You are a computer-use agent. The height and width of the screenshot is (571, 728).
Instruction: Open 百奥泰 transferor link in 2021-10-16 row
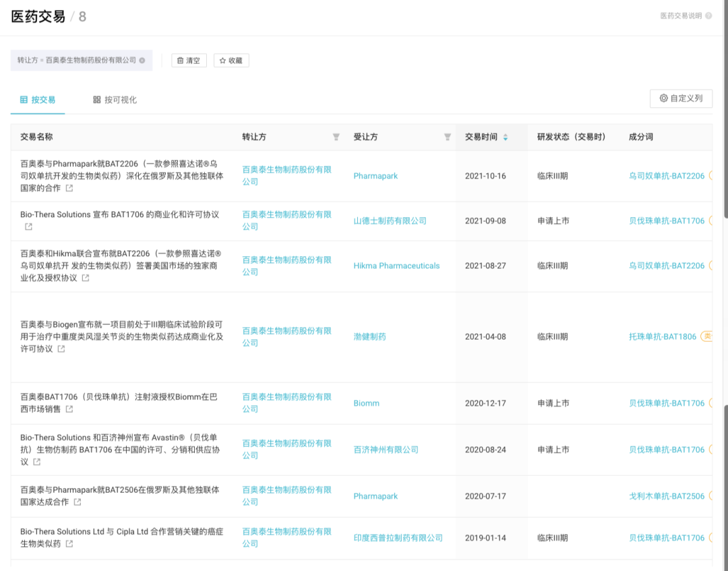pyautogui.click(x=287, y=176)
